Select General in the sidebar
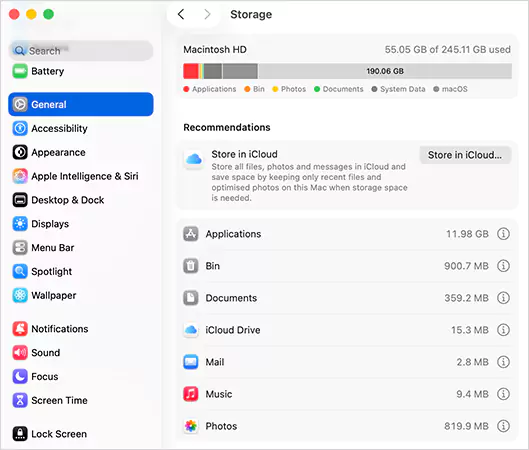Image resolution: width=529 pixels, height=450 pixels. coord(81,104)
